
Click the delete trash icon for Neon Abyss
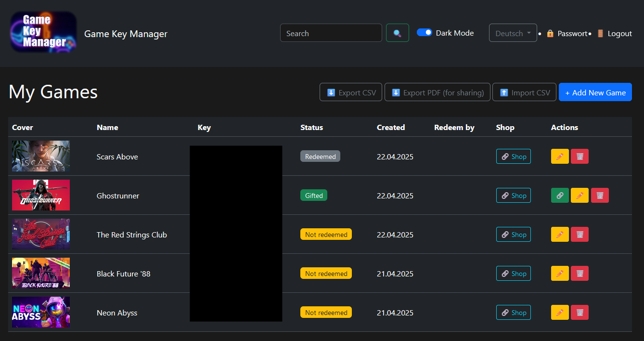(580, 312)
